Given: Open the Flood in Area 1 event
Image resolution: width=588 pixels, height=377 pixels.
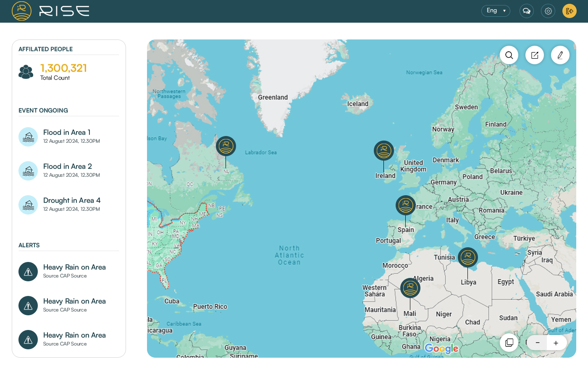Looking at the screenshot, I should click(x=67, y=133).
